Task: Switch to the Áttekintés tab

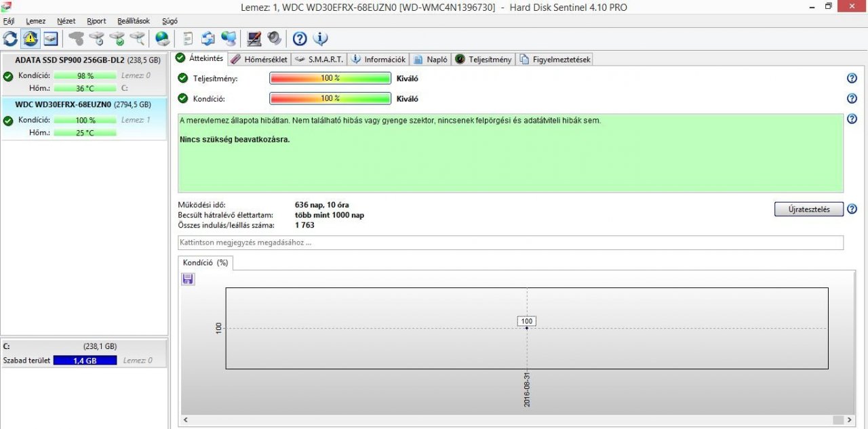Action: point(199,58)
